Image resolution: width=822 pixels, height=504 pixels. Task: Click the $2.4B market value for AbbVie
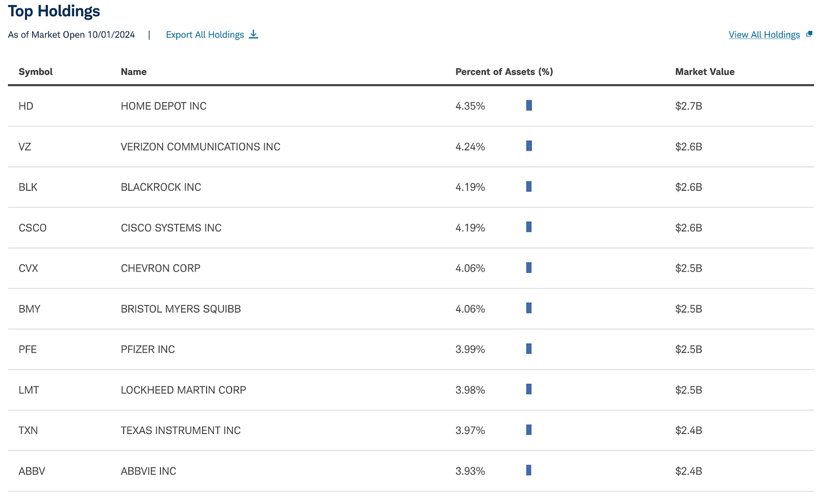689,471
